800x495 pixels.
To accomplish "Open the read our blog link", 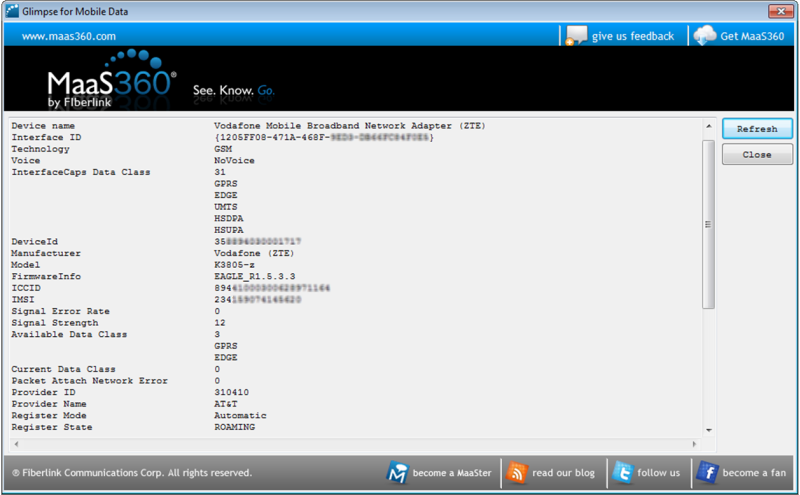I will coord(563,473).
